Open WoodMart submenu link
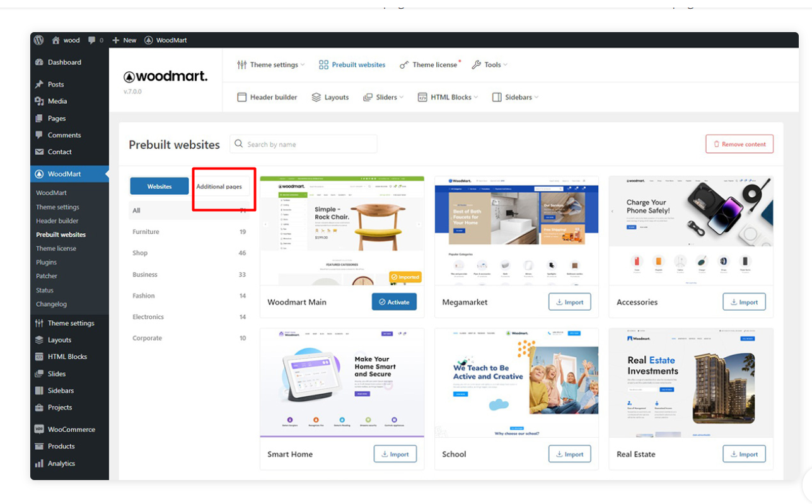This screenshot has height=504, width=812. (51, 193)
